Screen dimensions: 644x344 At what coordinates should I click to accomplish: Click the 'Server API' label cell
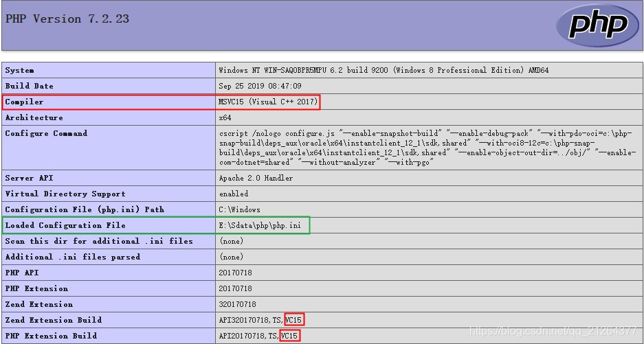click(x=109, y=178)
